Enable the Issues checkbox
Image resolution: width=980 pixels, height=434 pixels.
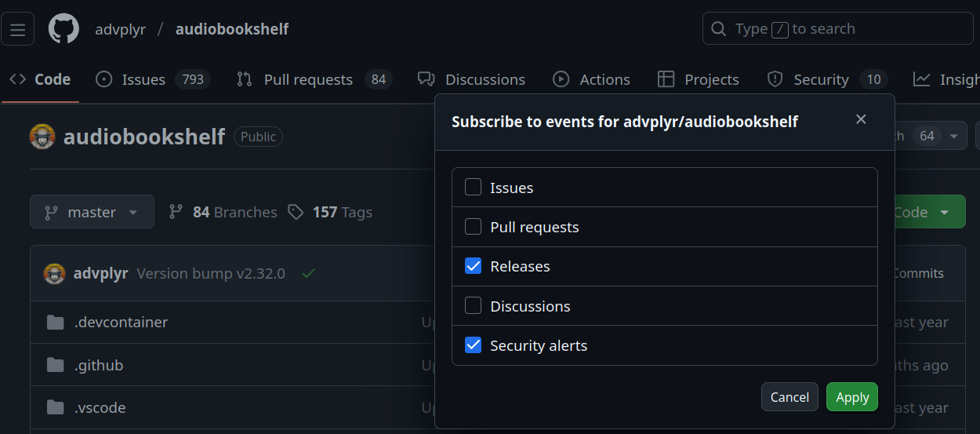tap(473, 188)
